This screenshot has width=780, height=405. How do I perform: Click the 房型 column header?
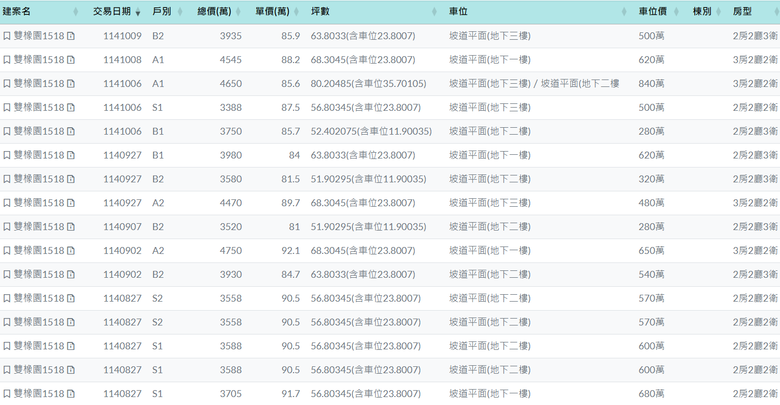(742, 11)
